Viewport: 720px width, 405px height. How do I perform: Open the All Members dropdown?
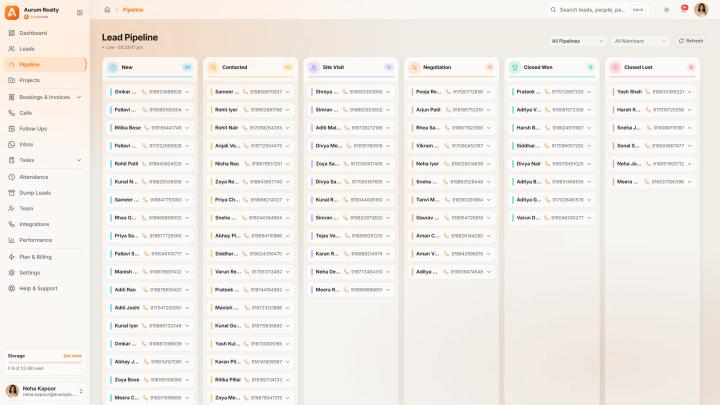[640, 41]
